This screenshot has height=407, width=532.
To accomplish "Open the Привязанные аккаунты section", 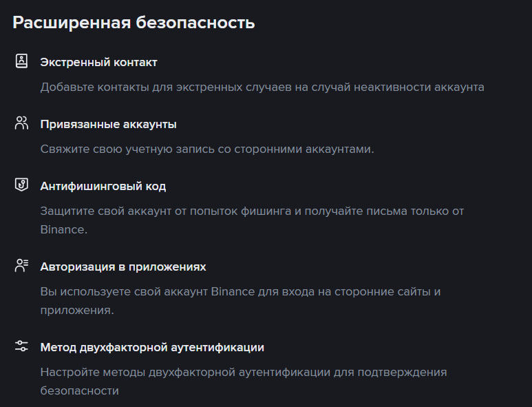I will tap(108, 124).
